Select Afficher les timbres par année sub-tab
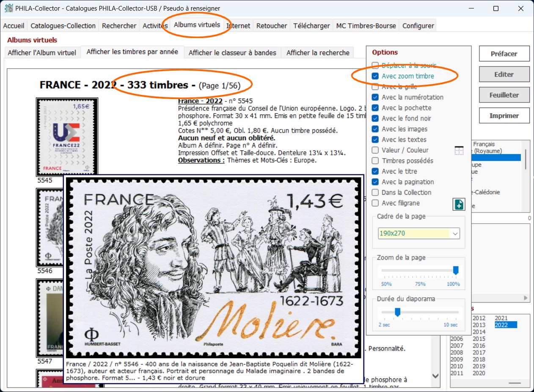 coord(132,52)
